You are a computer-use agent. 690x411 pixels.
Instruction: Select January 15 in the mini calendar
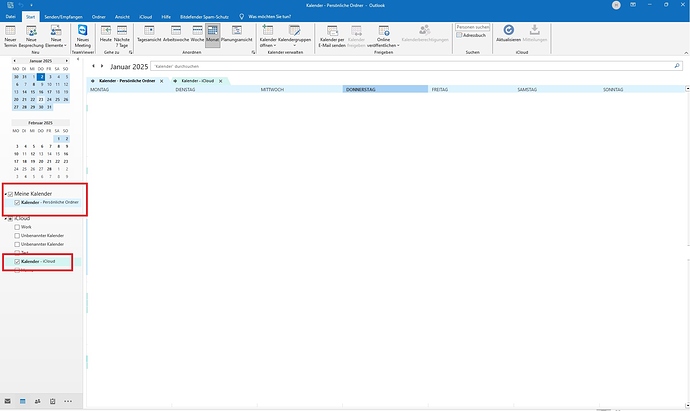point(33,92)
